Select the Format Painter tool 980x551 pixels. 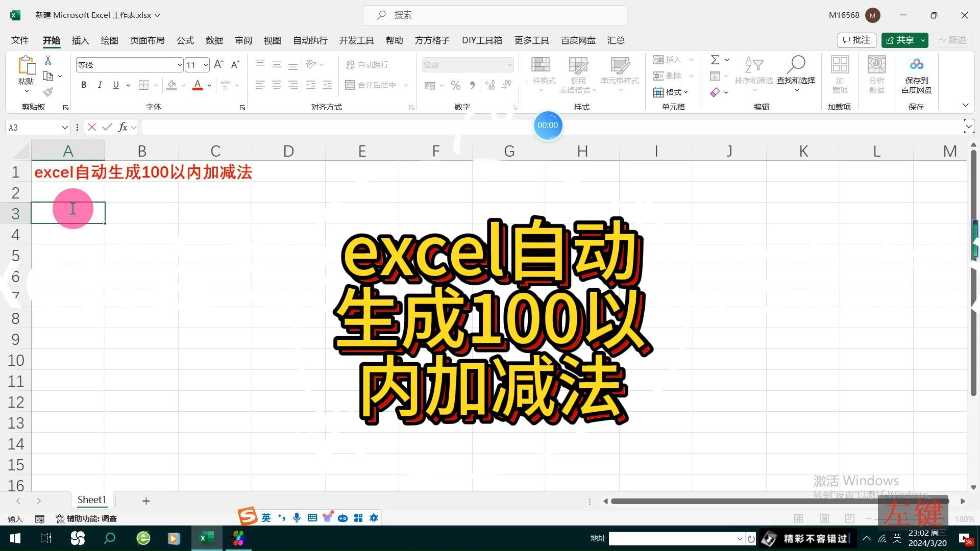tap(48, 92)
